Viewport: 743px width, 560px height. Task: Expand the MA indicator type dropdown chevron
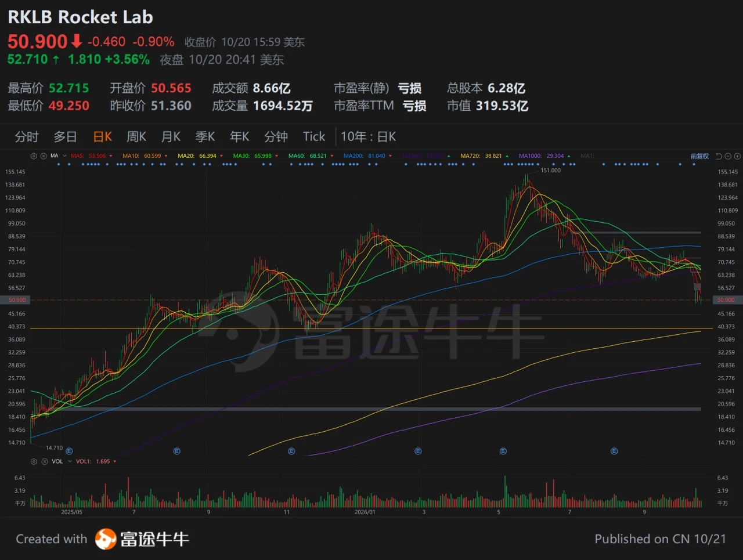pyautogui.click(x=64, y=156)
